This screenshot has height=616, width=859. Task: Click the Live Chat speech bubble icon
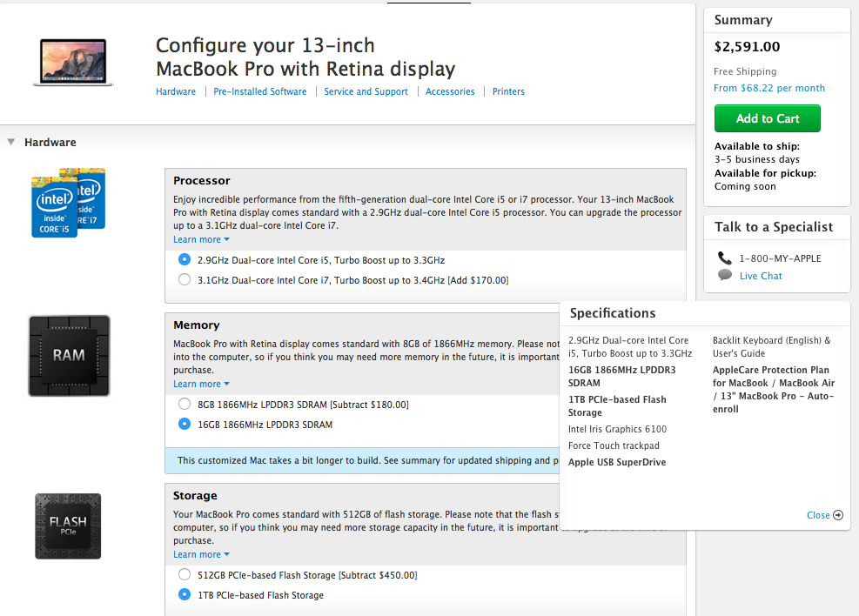[725, 275]
